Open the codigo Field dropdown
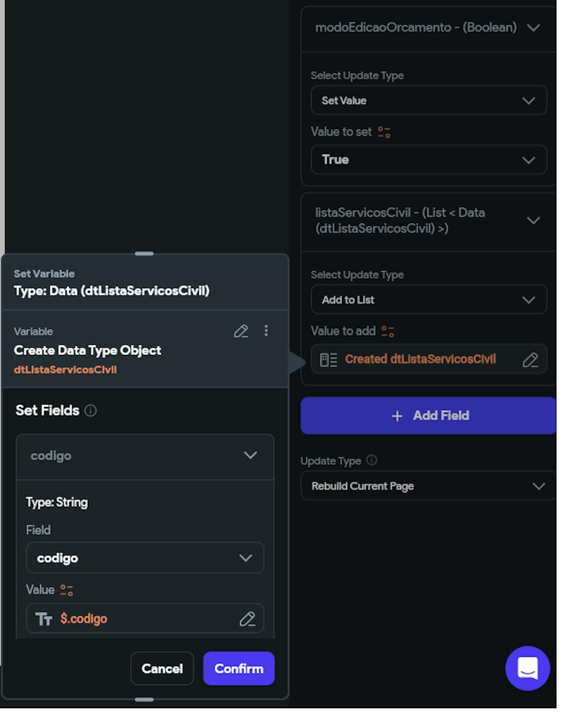566x728 pixels. 145,558
